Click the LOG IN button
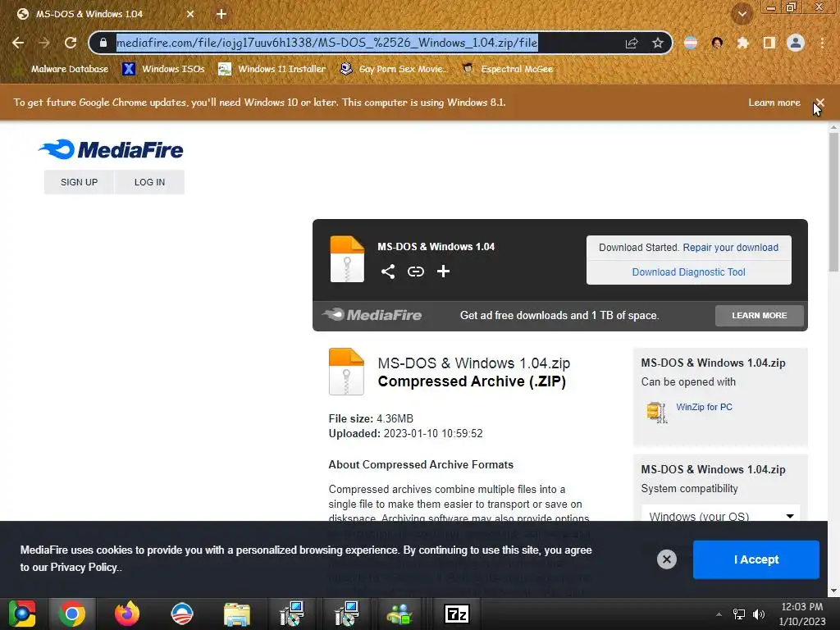The height and width of the screenshot is (630, 840). click(x=149, y=182)
